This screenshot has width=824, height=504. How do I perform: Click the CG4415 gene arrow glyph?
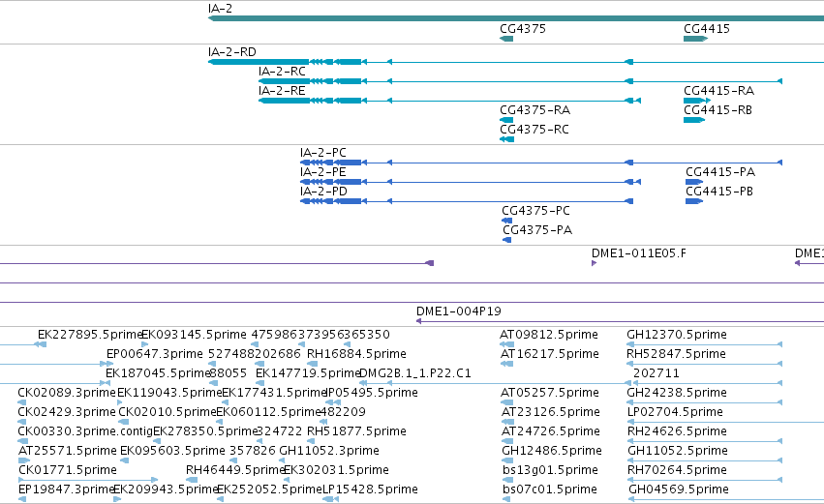tap(696, 39)
